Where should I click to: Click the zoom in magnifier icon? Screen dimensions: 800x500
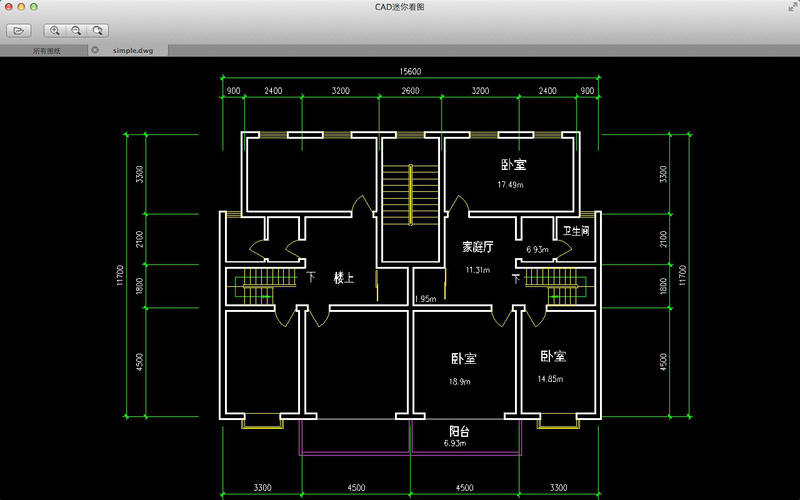click(x=55, y=31)
